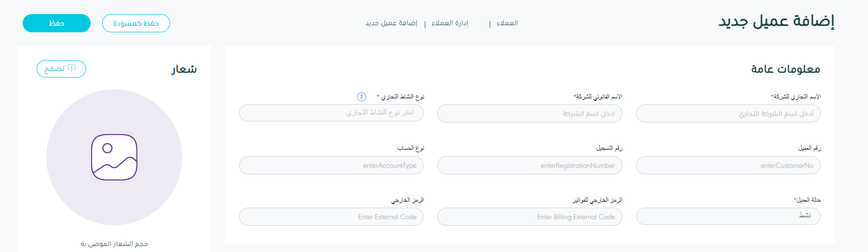Viewport: 868px width, 252px height.
Task: Go to إدارة العملاء breadcrumb
Action: point(450,23)
